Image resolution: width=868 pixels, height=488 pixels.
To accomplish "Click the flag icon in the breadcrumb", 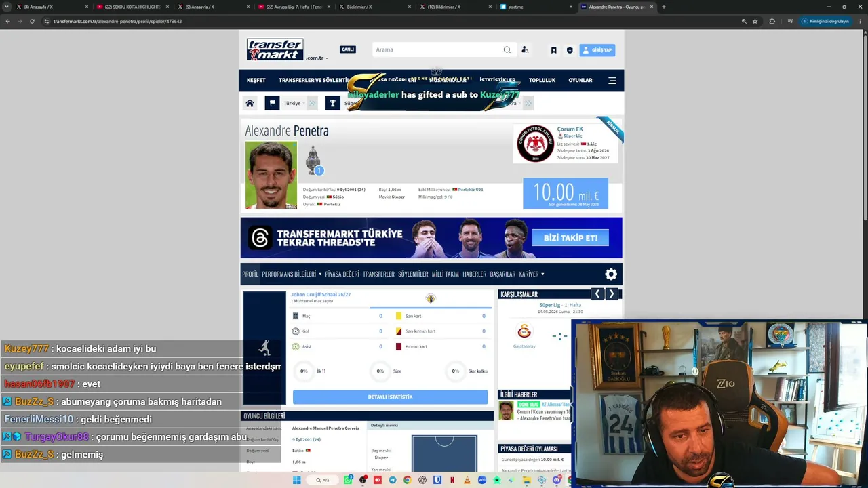I will pos(272,103).
